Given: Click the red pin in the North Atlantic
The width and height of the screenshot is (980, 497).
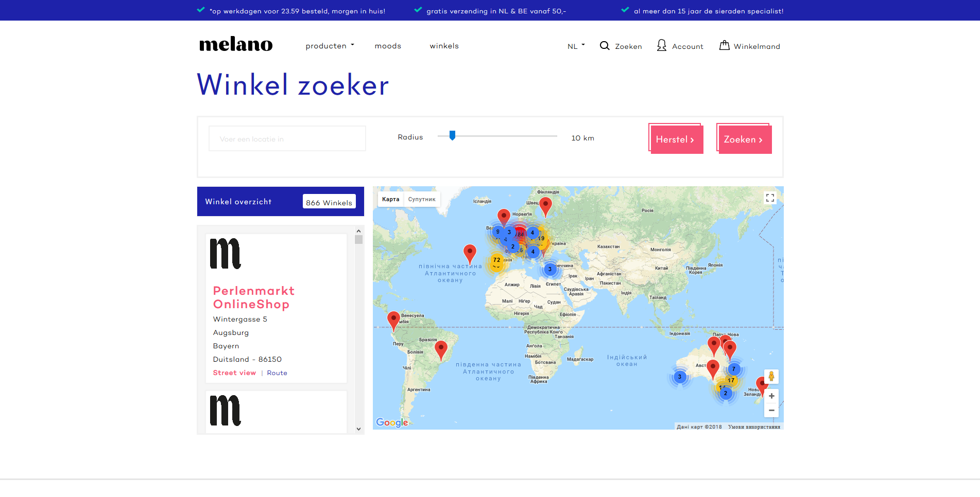Looking at the screenshot, I should pyautogui.click(x=470, y=253).
